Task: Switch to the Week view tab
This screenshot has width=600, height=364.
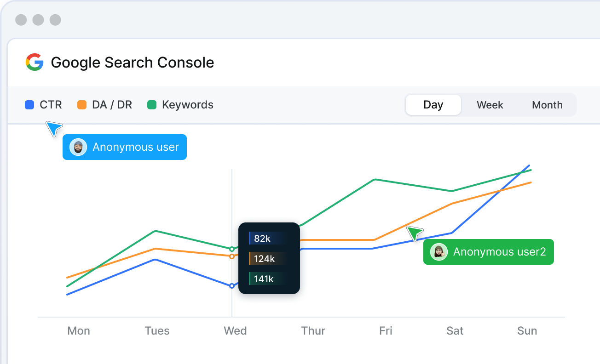Action: (x=490, y=105)
